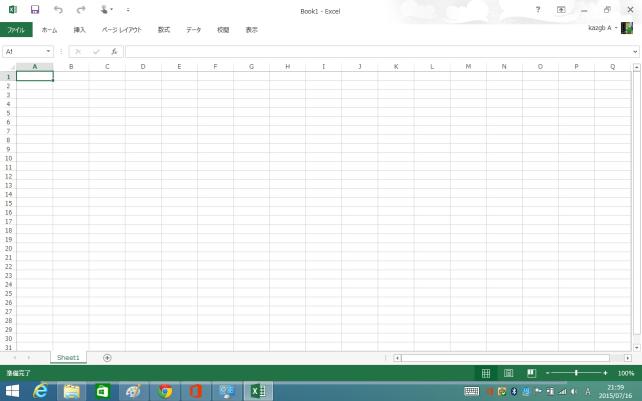Click the 100% zoom level
This screenshot has height=401, width=642.
click(626, 373)
